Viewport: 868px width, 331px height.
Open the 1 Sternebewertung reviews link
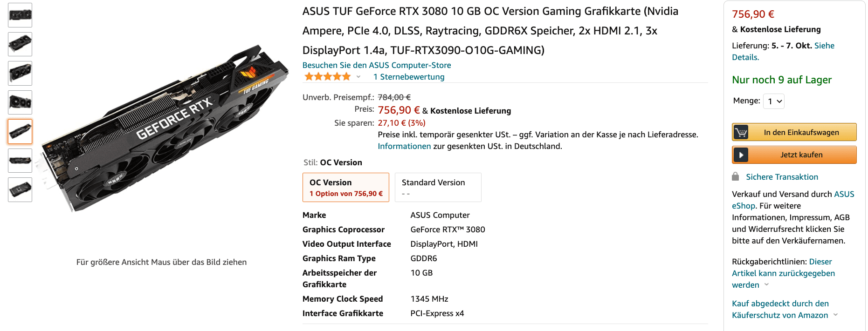(x=409, y=77)
